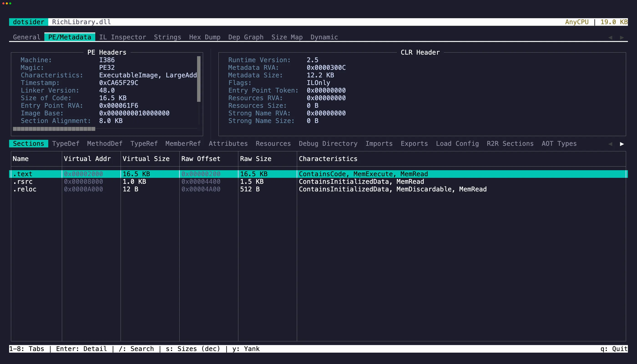This screenshot has width=637, height=364.
Task: Click the s: Sizes (dec) hint
Action: [193, 349]
